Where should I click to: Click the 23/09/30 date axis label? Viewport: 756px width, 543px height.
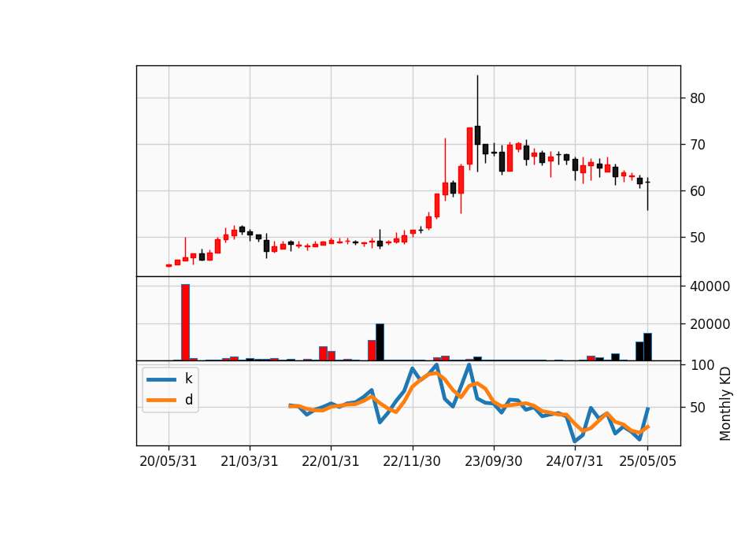click(x=493, y=462)
